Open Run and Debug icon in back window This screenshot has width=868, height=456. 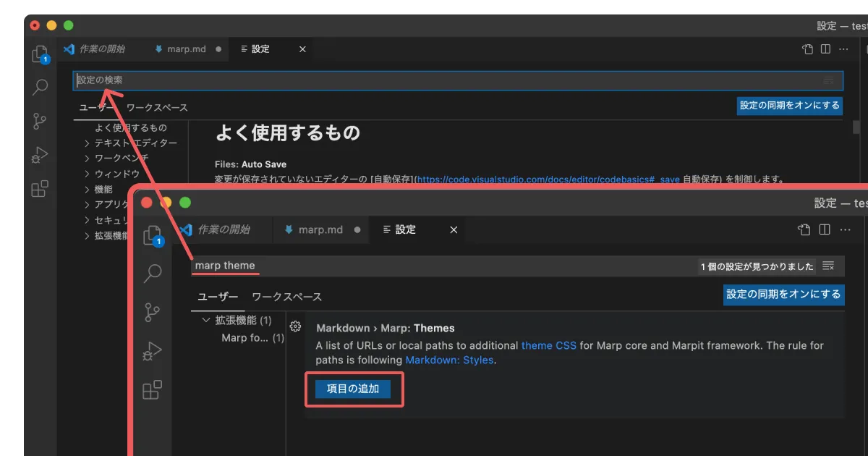[41, 155]
